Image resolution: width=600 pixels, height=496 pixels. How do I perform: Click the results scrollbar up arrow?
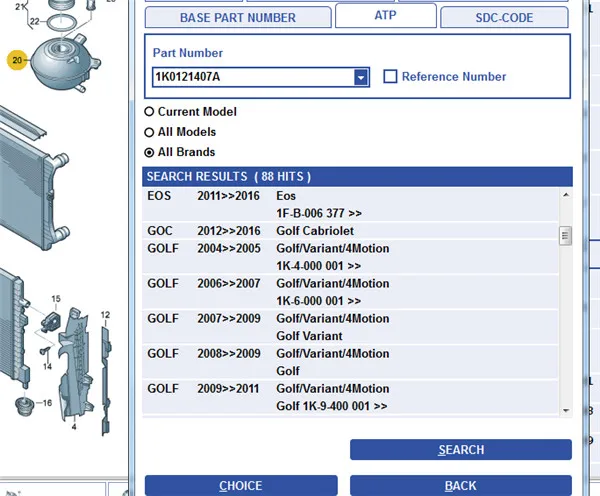pos(566,195)
